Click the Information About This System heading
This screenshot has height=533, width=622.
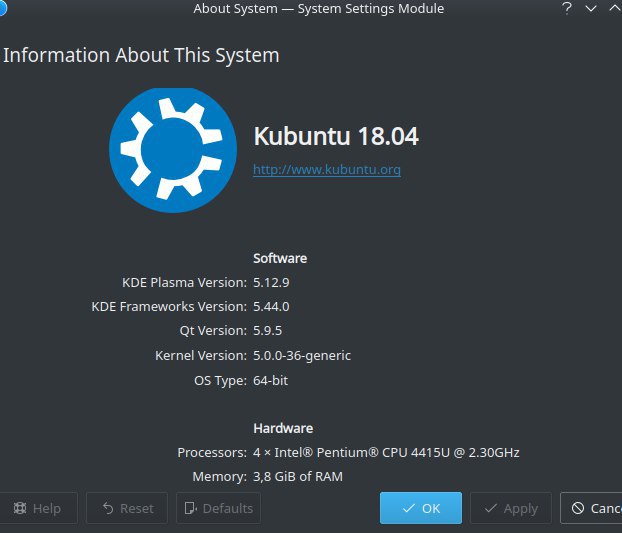coord(141,56)
